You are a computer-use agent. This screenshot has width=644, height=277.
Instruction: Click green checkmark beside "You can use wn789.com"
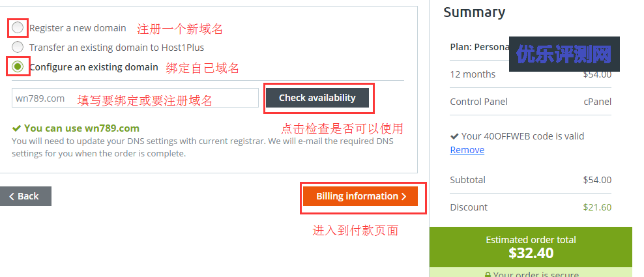(16, 128)
